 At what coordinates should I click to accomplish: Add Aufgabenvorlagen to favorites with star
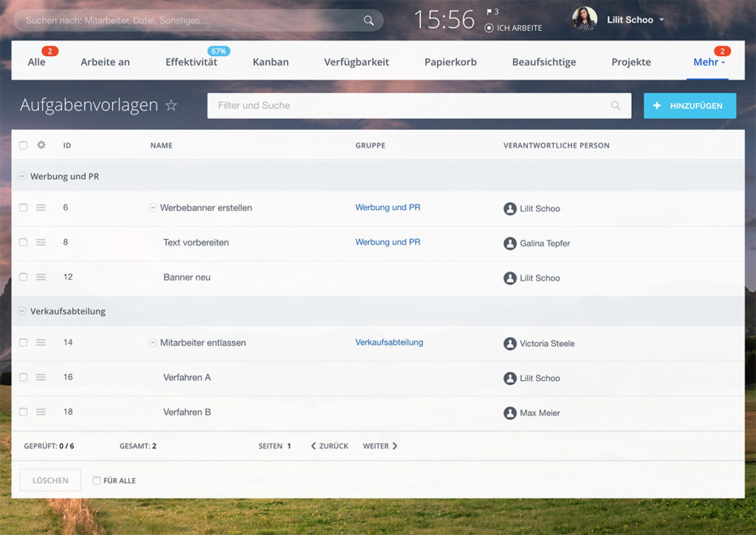click(171, 105)
